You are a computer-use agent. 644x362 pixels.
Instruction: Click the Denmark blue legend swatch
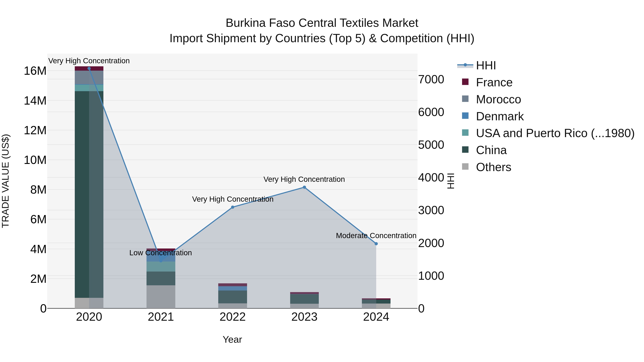coord(465,116)
